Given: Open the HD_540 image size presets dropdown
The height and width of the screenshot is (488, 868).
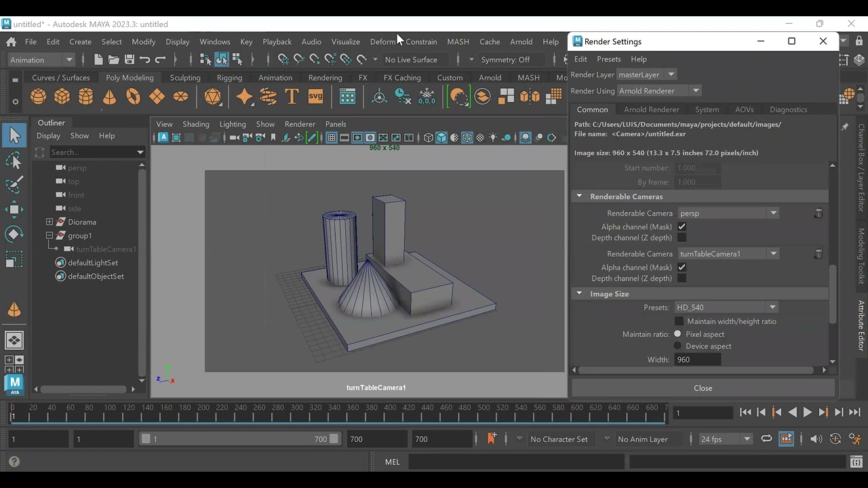Looking at the screenshot, I should click(726, 308).
